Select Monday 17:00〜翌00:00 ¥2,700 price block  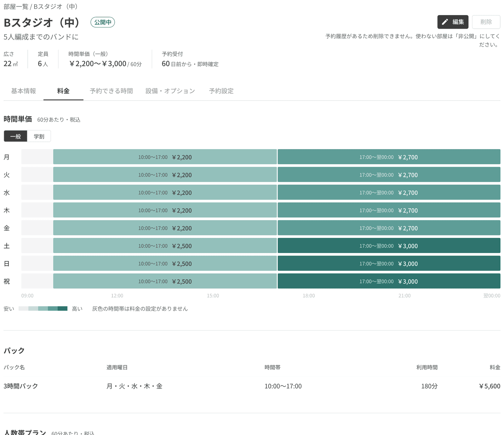[x=389, y=157]
